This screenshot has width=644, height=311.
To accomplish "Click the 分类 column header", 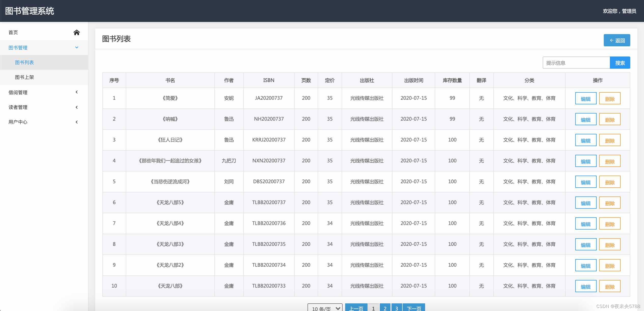I will point(529,80).
